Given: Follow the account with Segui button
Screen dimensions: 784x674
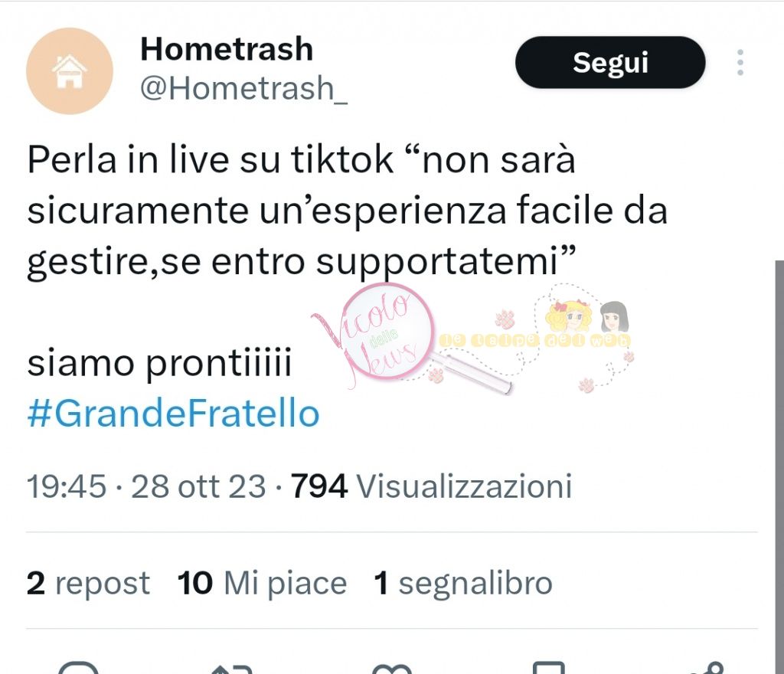Looking at the screenshot, I should tap(610, 63).
